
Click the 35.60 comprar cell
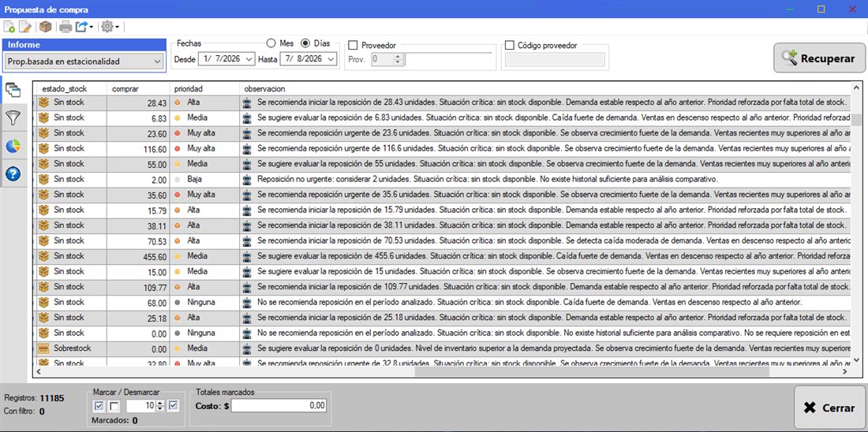point(138,195)
